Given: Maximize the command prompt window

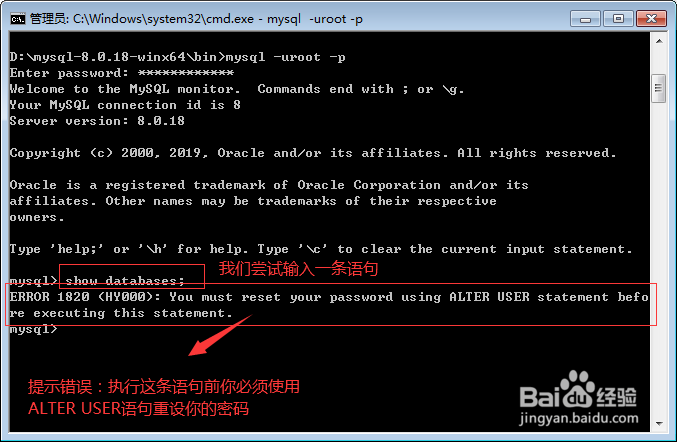Looking at the screenshot, I should coord(618,19).
